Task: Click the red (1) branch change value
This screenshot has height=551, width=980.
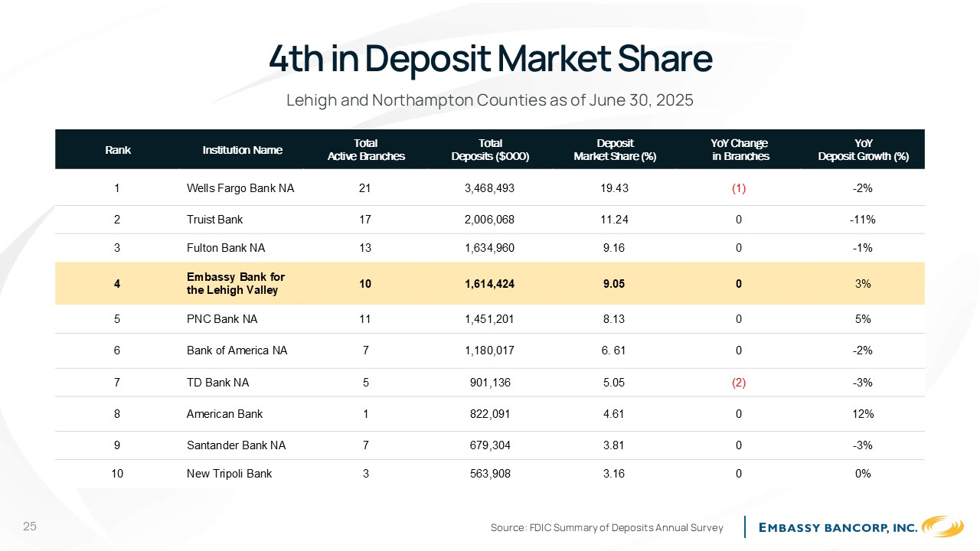Action: pos(739,188)
